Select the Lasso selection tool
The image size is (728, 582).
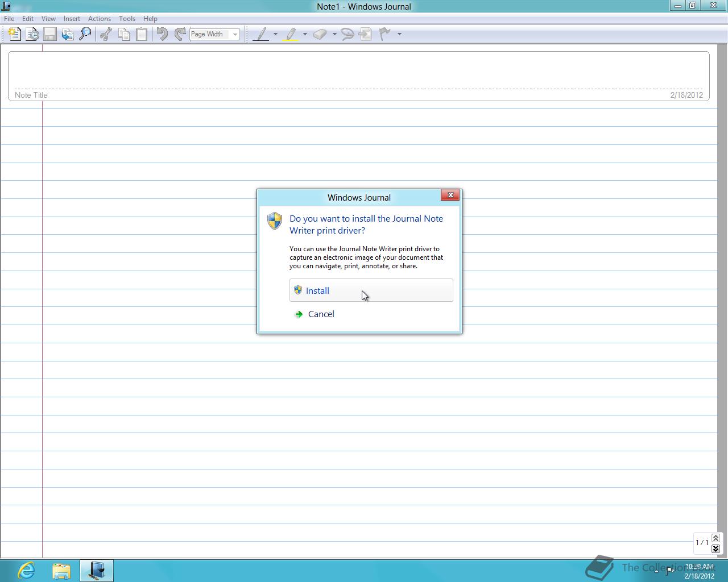tap(348, 34)
